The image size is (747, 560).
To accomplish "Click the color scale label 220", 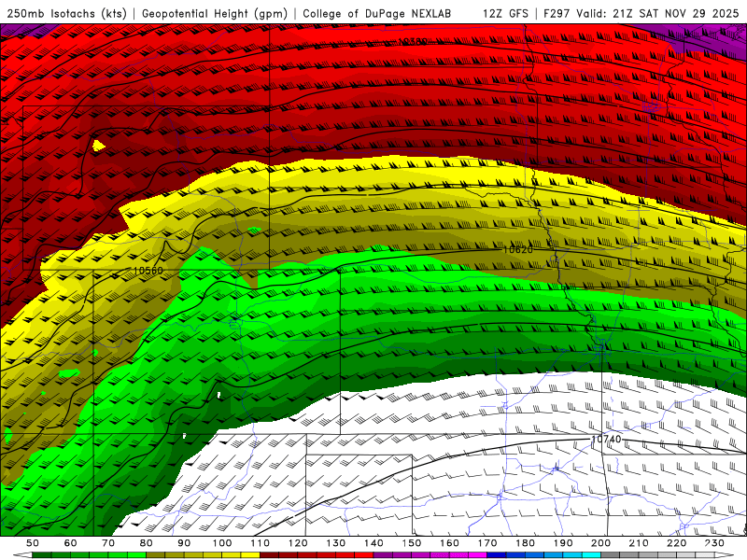I will pyautogui.click(x=676, y=543).
